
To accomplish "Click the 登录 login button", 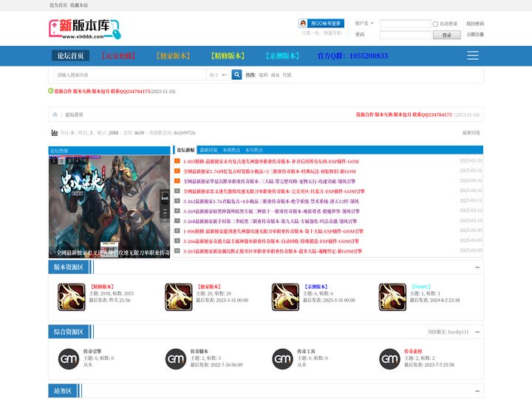I will tap(447, 35).
